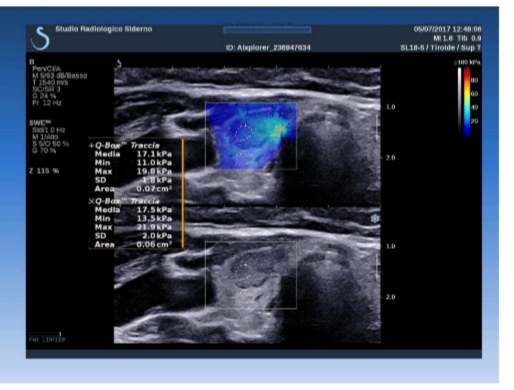Click the dotted Q-Box circle in the lower B-mode image
This screenshot has height=390, width=514.
coord(244,271)
